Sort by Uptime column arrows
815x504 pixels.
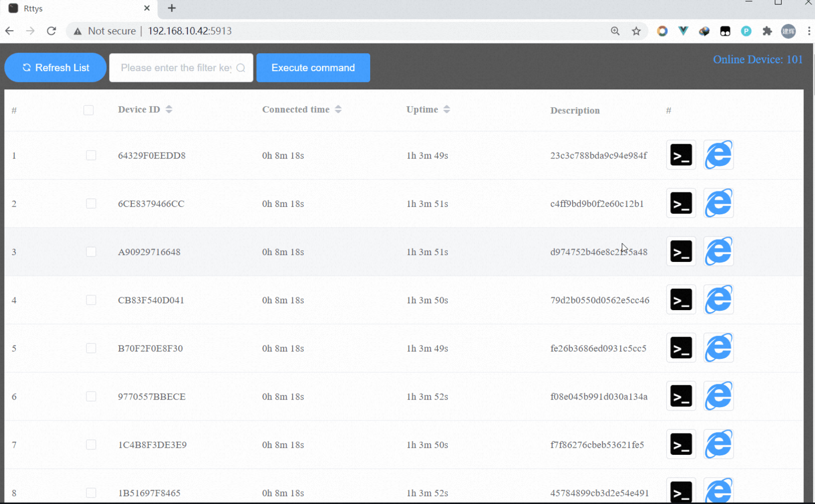point(447,109)
